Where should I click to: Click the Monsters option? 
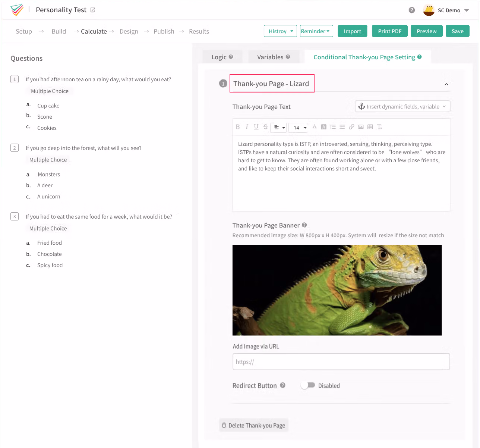49,174
